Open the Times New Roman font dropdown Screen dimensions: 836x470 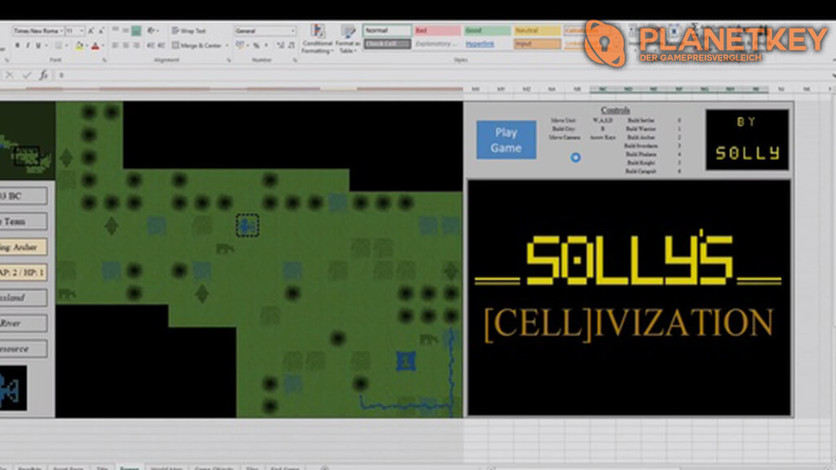click(37, 31)
